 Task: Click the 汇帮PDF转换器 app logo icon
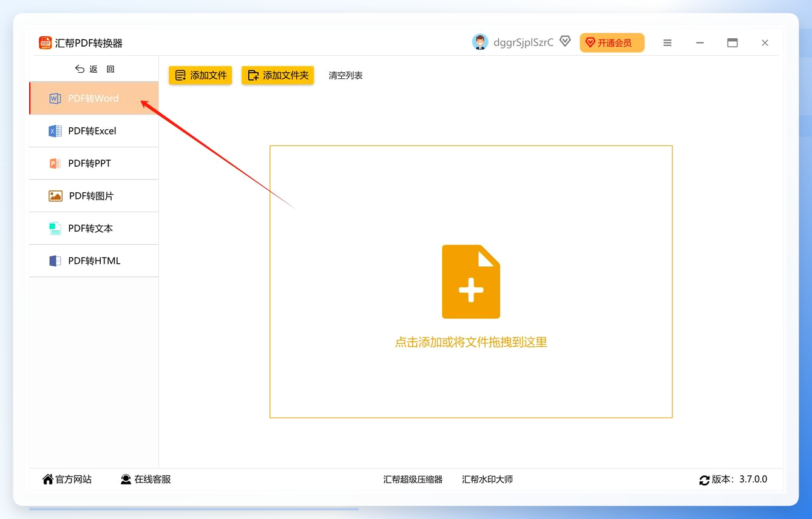45,43
